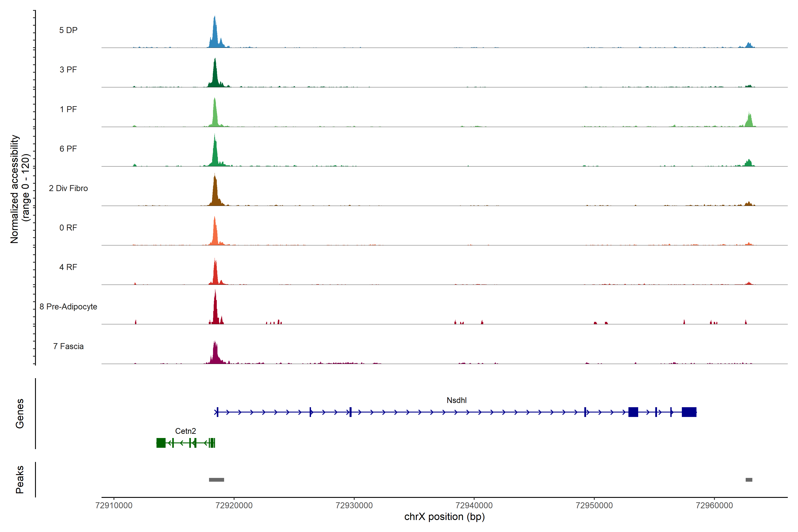This screenshot has height=532, width=798.
Task: Click the 72930000 axis tick label
Action: pos(354,505)
